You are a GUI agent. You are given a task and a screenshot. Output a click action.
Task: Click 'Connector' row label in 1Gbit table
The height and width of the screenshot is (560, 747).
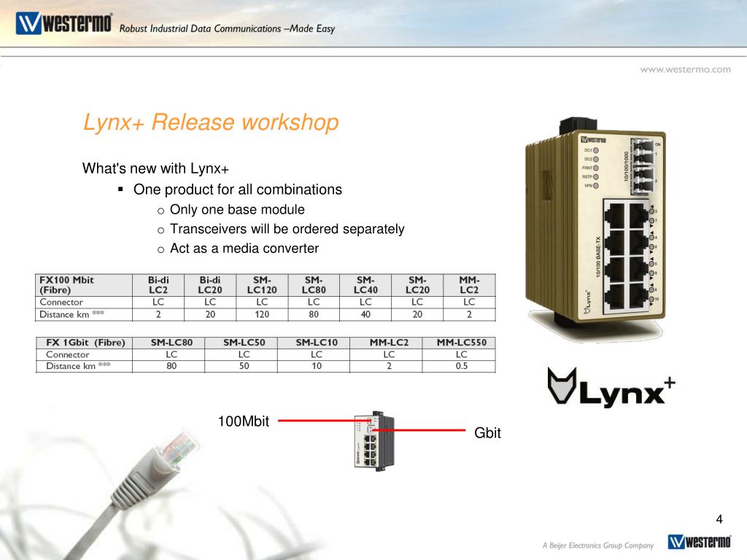pyautogui.click(x=67, y=354)
